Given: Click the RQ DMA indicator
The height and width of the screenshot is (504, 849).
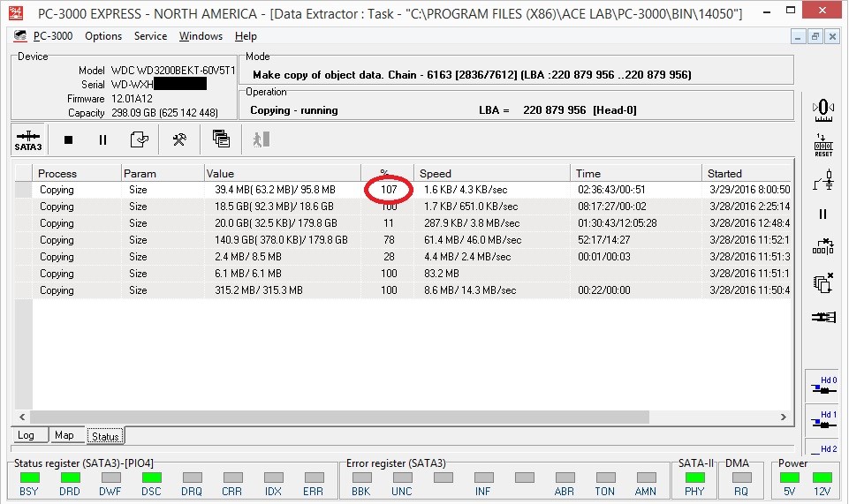Looking at the screenshot, I should tap(742, 478).
